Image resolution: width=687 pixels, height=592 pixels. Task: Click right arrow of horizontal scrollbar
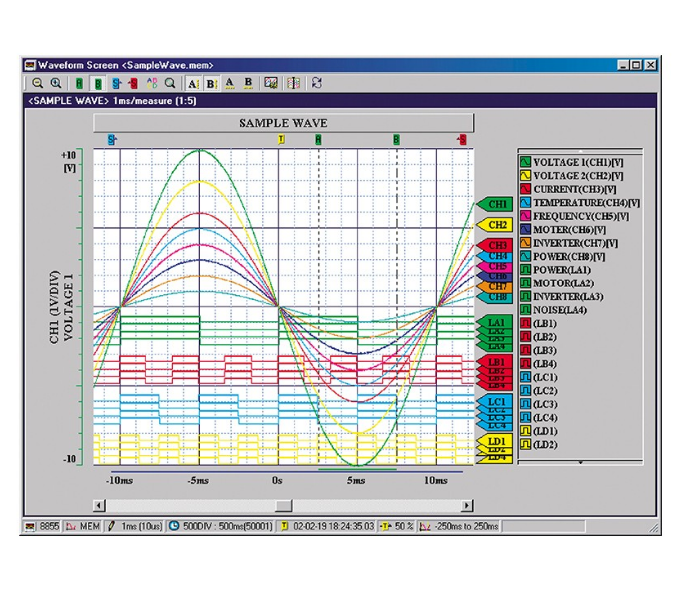(x=466, y=505)
